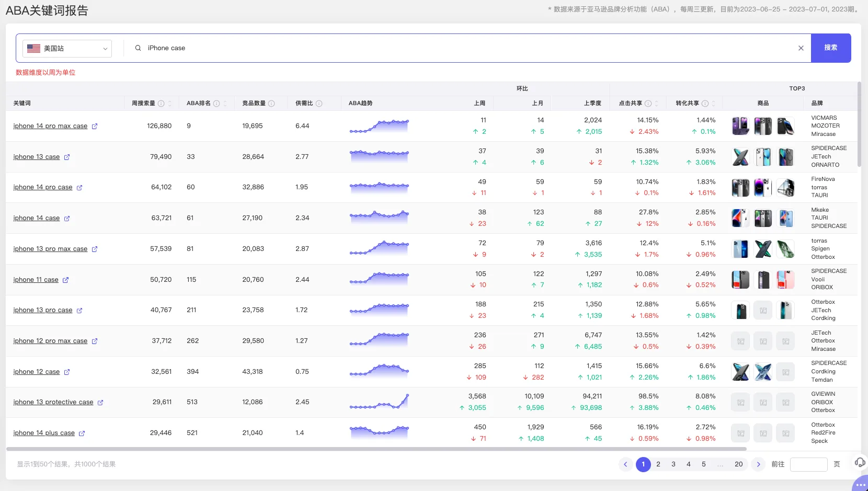Show info tooltip for 转化共享 column
868x491 pixels.
click(705, 104)
